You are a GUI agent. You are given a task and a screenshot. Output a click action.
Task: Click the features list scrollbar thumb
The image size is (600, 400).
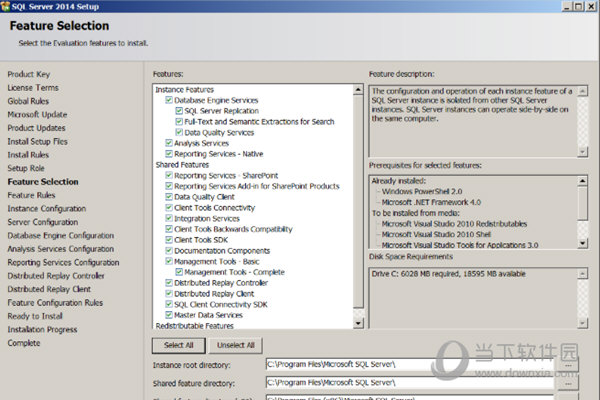[x=358, y=202]
